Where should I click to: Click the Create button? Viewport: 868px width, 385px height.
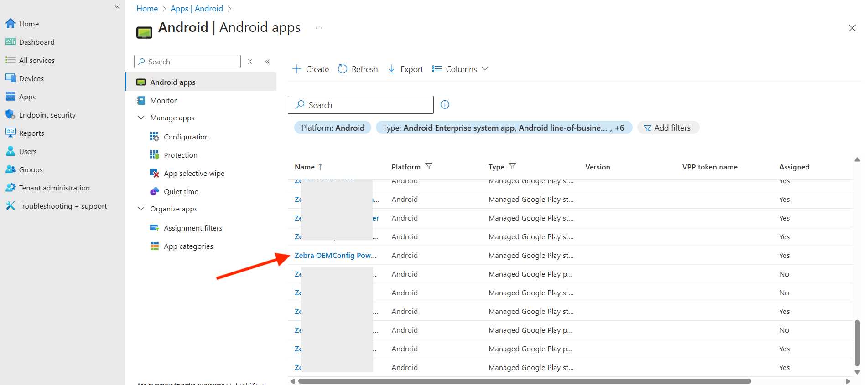311,69
